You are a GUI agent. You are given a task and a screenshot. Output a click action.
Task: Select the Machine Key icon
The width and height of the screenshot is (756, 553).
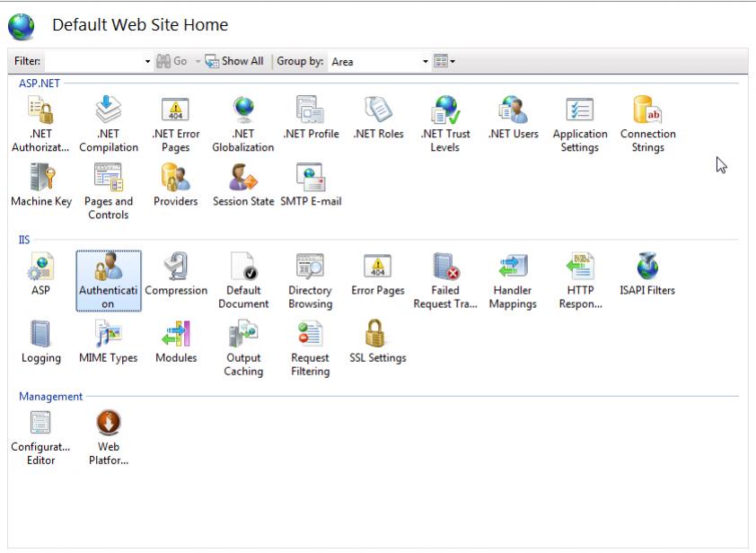pyautogui.click(x=41, y=185)
